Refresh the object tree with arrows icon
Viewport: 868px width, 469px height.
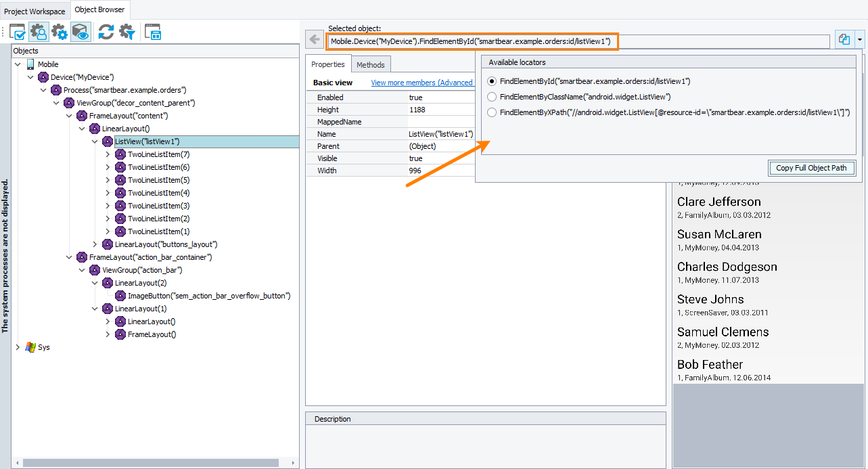tap(106, 32)
